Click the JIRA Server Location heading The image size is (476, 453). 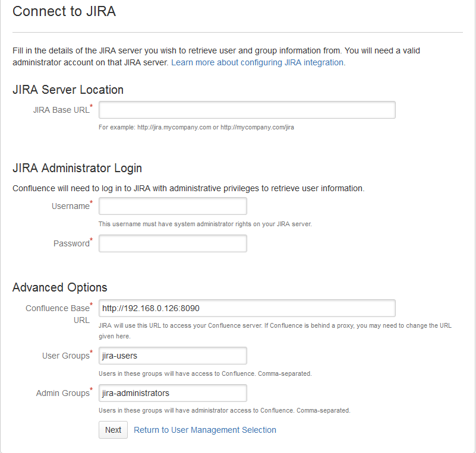pyautogui.click(x=68, y=90)
